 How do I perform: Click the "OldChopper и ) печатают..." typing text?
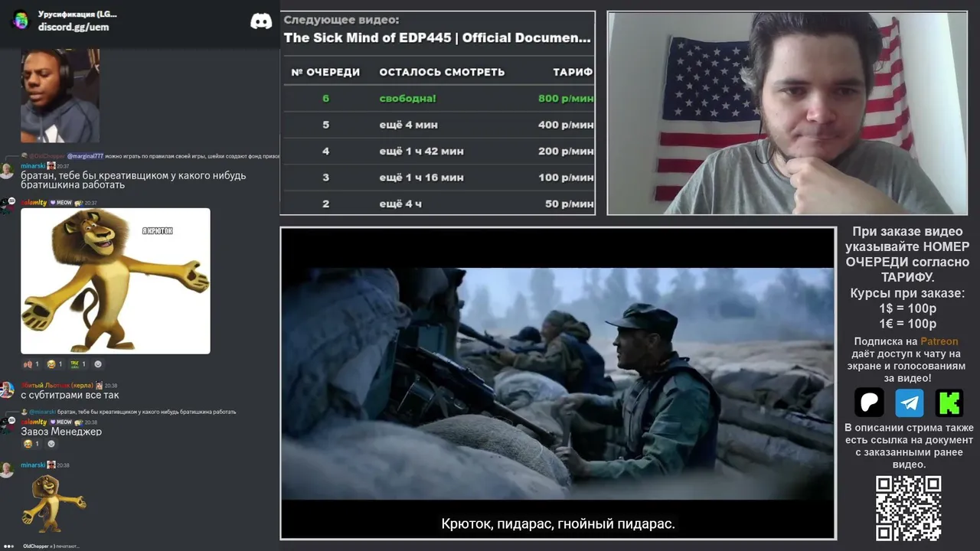[51, 546]
